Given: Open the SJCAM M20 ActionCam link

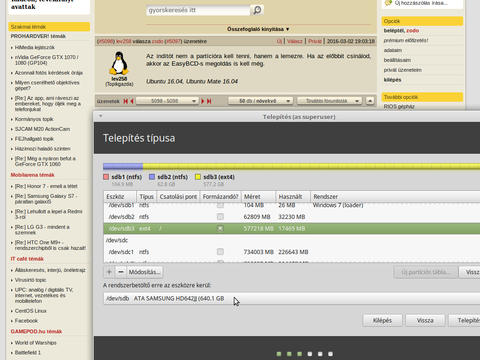Looking at the screenshot, I should tap(42, 129).
